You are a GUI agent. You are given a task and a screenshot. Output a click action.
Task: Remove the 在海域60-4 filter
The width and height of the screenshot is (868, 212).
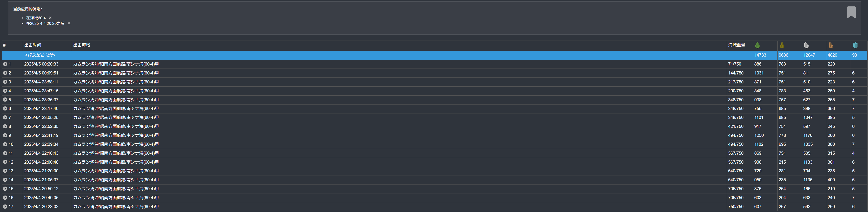tap(50, 18)
